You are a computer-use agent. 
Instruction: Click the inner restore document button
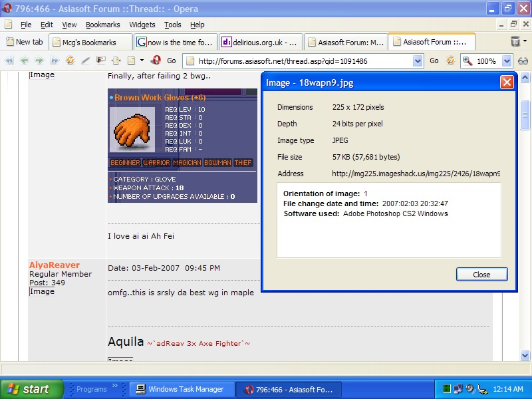click(x=513, y=24)
